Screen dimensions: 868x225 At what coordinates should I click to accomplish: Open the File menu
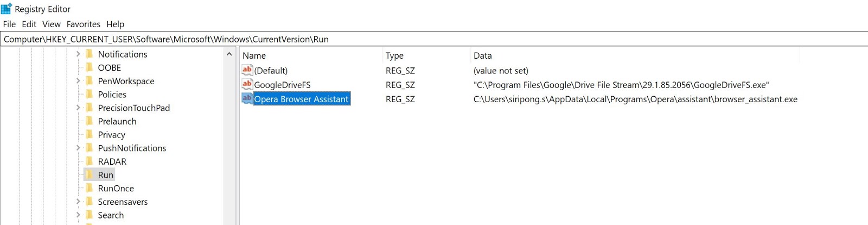[x=9, y=24]
